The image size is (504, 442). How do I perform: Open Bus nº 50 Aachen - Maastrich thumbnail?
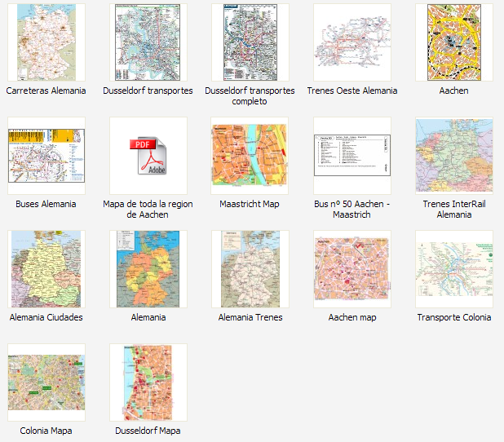[351, 155]
